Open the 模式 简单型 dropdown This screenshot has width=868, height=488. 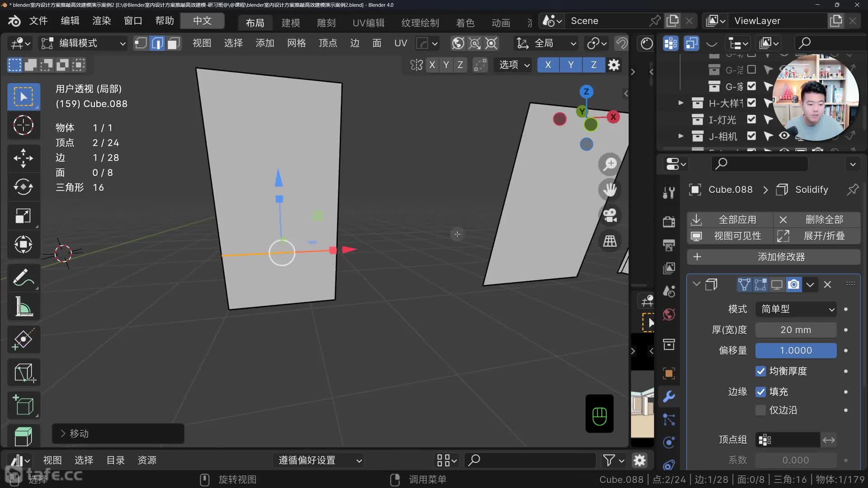click(796, 309)
